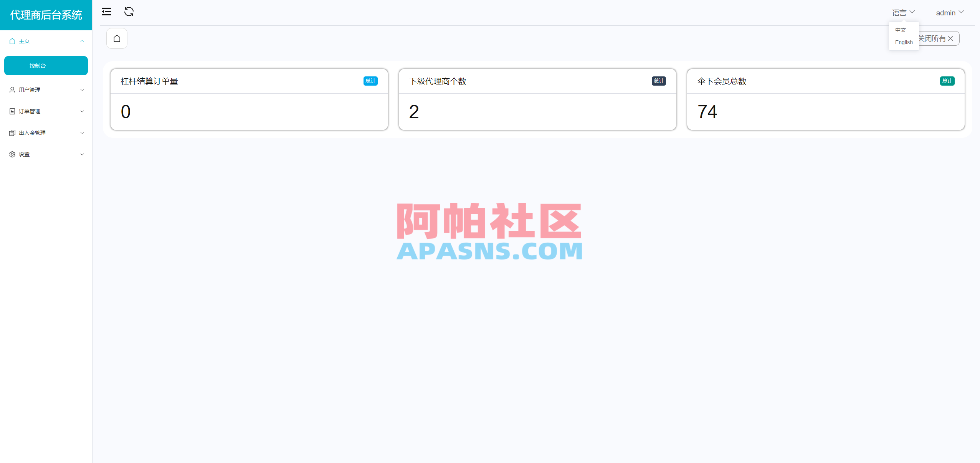This screenshot has width=980, height=463.
Task: Collapse the 主页 menu section
Action: coord(46,41)
